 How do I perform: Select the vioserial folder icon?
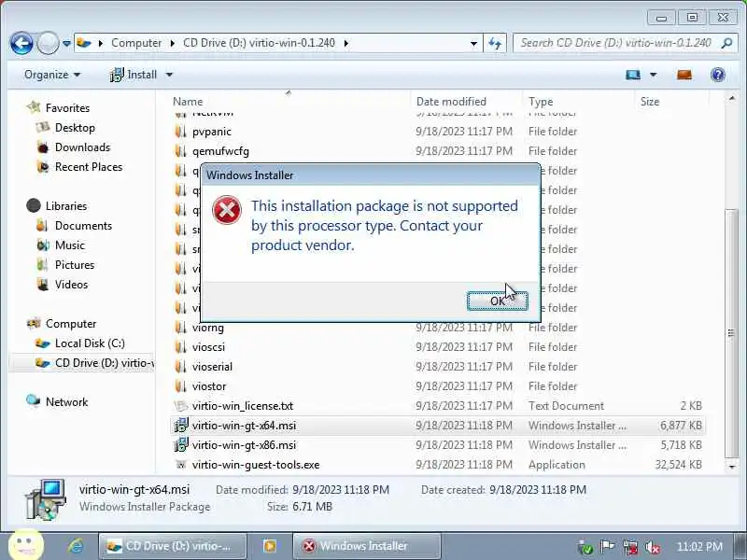180,367
